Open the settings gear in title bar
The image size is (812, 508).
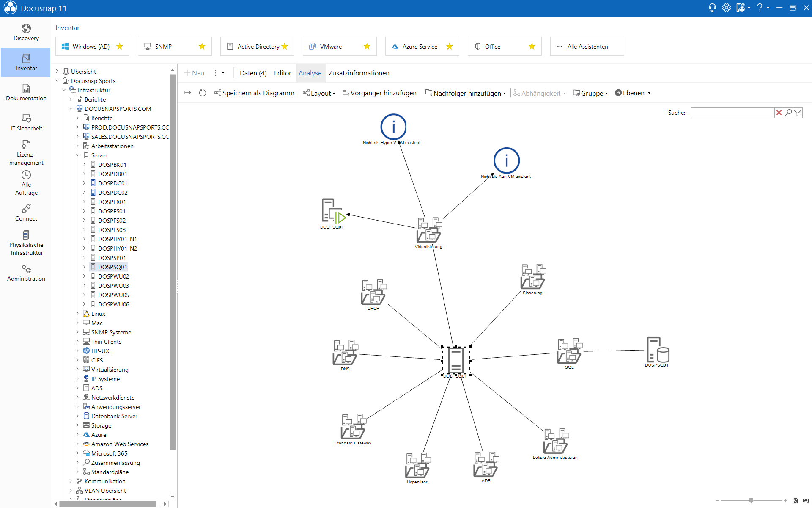[726, 8]
